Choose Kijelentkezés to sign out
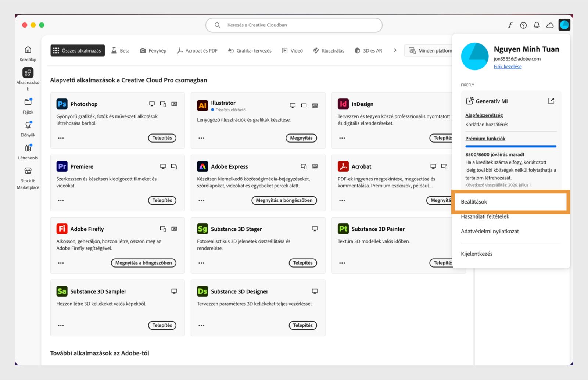 click(477, 254)
